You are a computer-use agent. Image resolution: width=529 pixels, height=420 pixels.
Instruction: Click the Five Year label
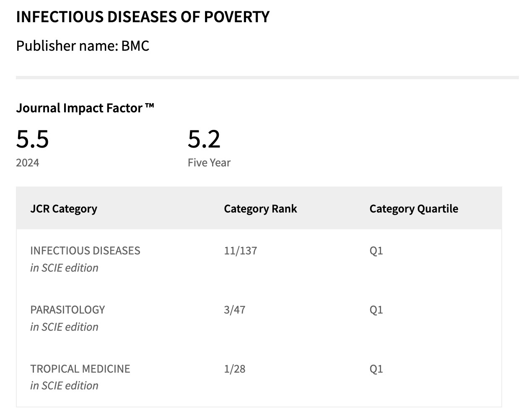[x=209, y=163]
